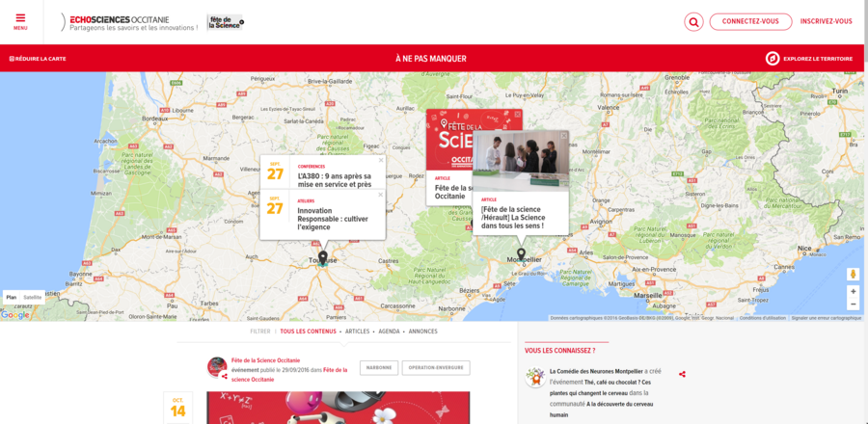
Task: Filter by Agenda tab
Action: (389, 331)
